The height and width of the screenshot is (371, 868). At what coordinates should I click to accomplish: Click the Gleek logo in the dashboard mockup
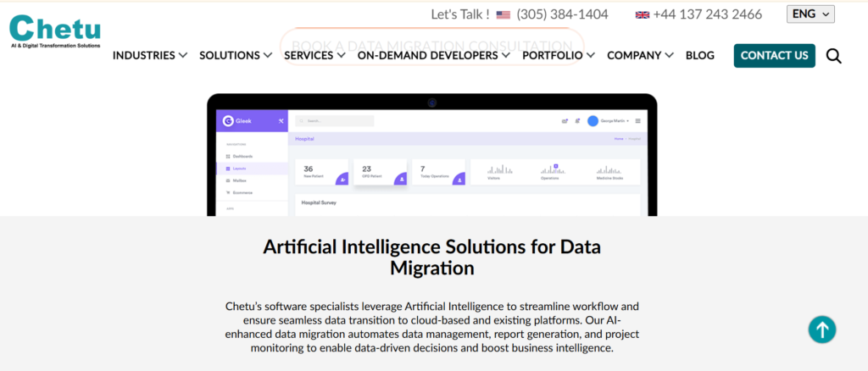pos(237,121)
